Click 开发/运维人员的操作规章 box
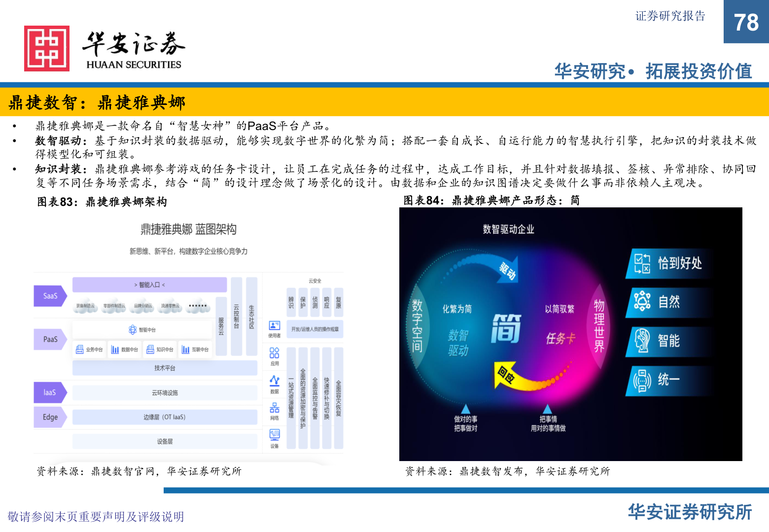The width and height of the screenshot is (769, 532). click(315, 329)
